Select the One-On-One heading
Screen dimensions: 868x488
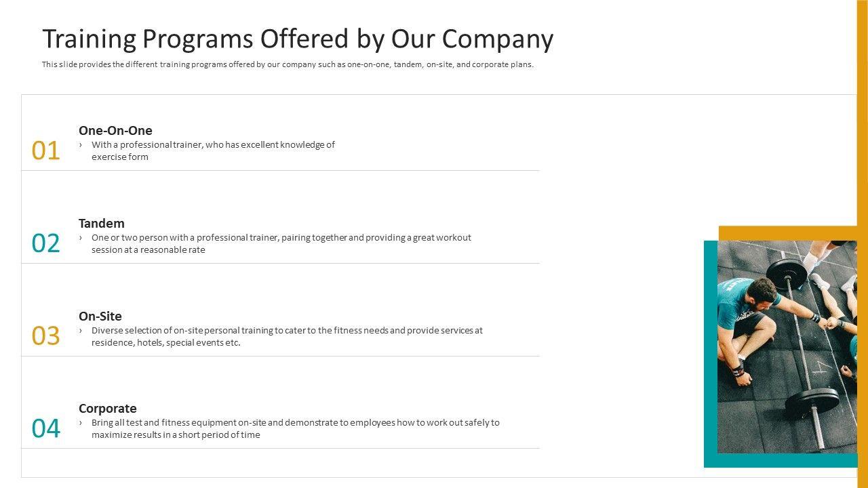[x=115, y=131]
